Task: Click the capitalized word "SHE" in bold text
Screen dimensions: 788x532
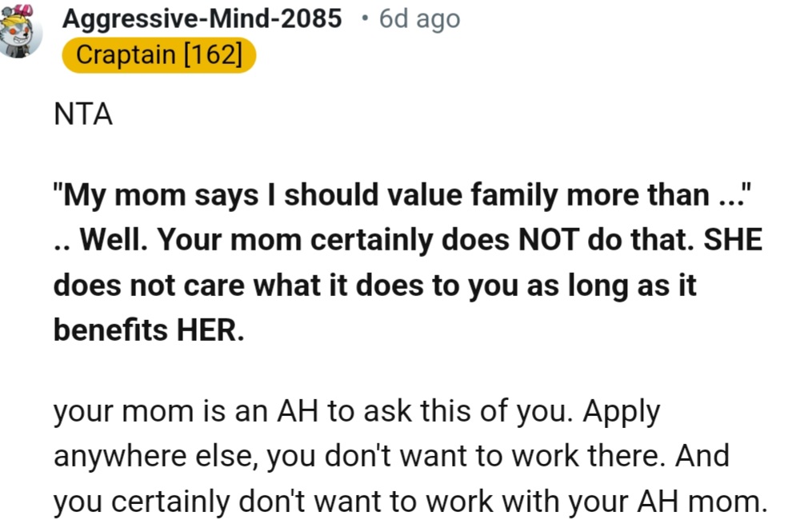Action: coord(733,240)
